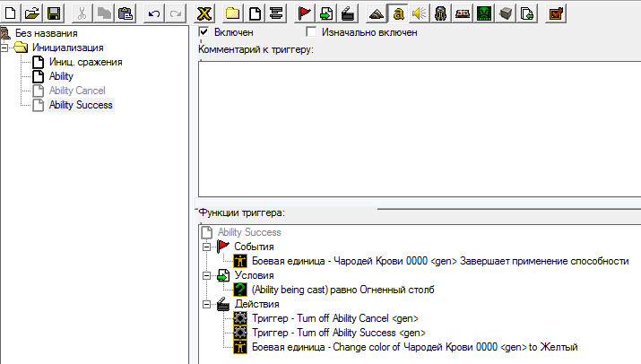Click the gear icon beside Turn off Ability Cancel
This screenshot has width=641, height=364.
[240, 318]
